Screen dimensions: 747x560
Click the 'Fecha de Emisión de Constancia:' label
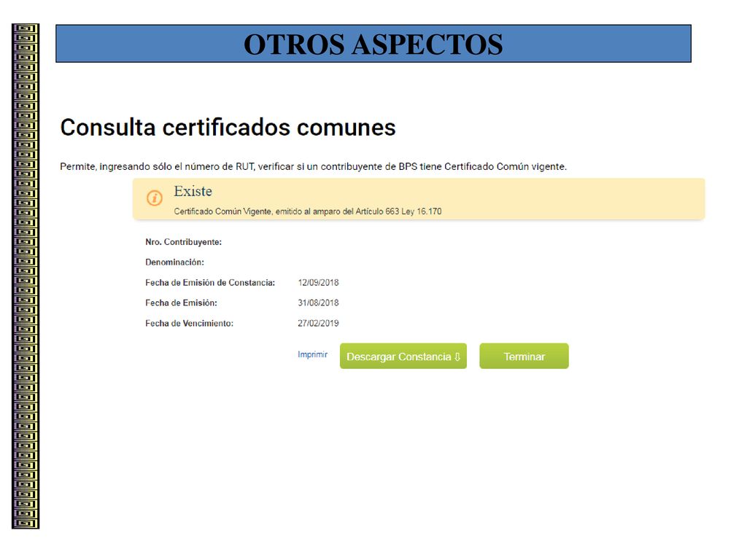point(210,282)
